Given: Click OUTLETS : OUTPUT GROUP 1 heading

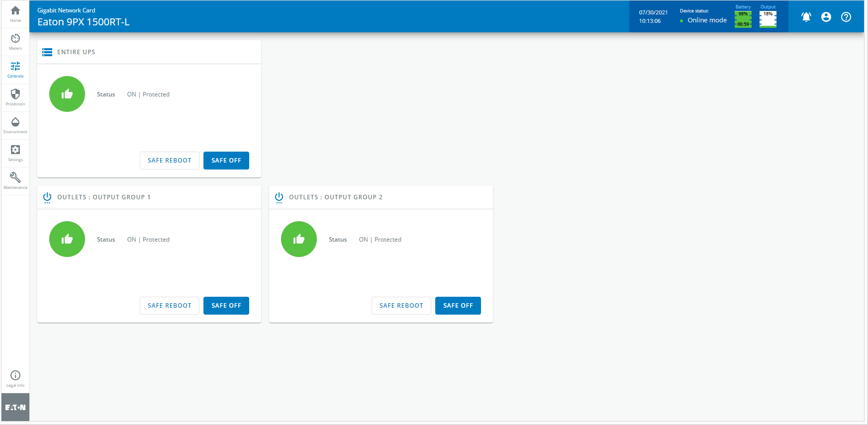Looking at the screenshot, I should 103,197.
